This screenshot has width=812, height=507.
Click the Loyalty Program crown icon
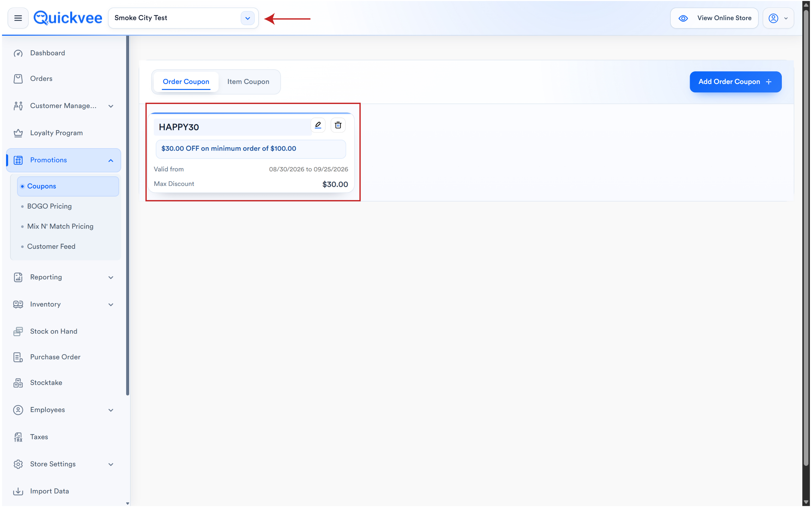tap(18, 133)
